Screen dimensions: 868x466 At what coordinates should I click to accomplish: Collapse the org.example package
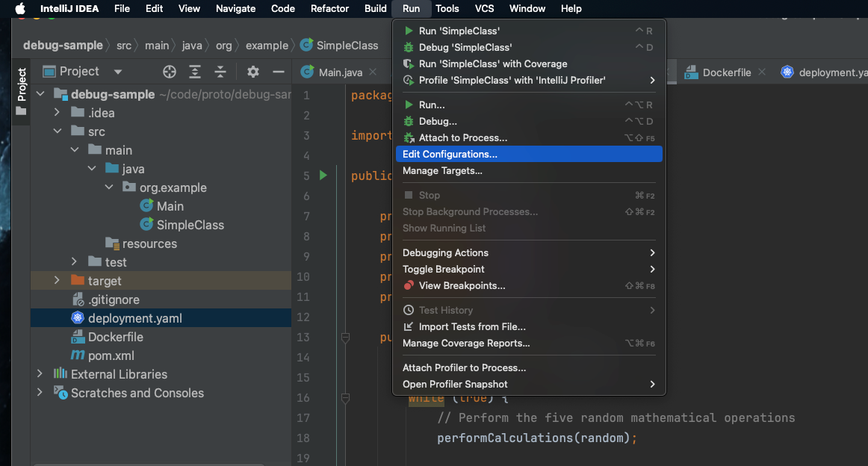[109, 187]
